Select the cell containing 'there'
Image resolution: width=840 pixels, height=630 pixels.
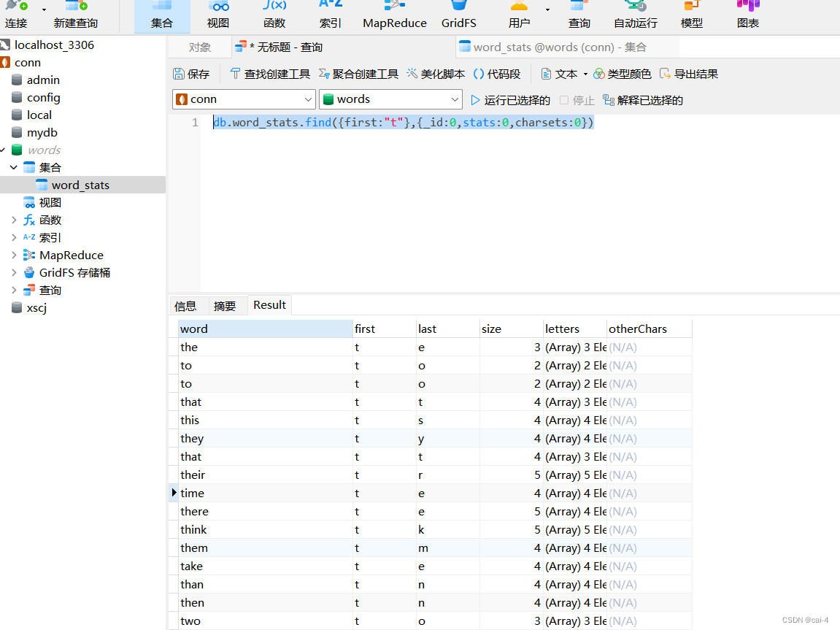coord(265,512)
